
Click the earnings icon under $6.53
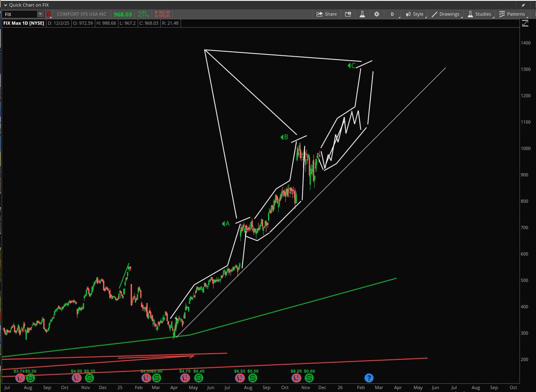click(x=239, y=378)
